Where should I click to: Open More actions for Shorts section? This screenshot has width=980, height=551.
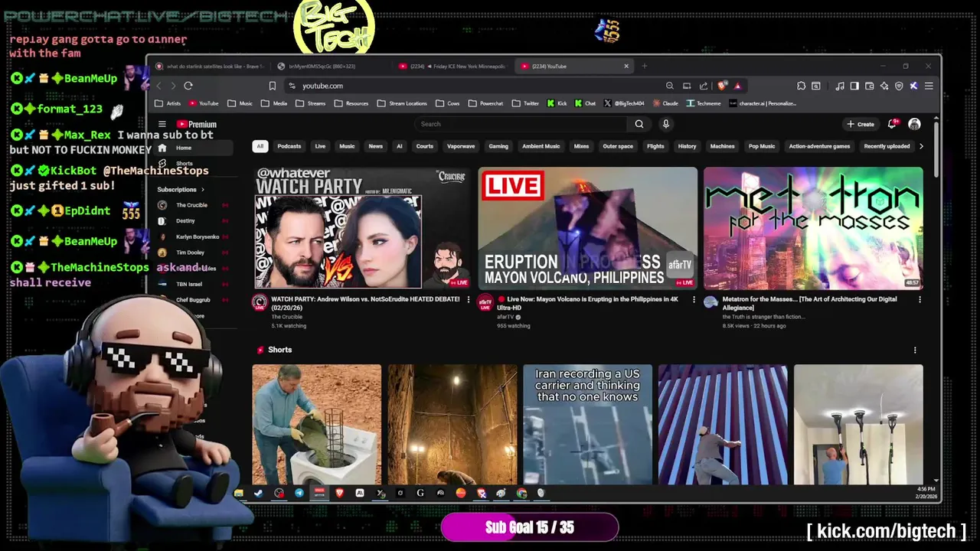coord(915,350)
